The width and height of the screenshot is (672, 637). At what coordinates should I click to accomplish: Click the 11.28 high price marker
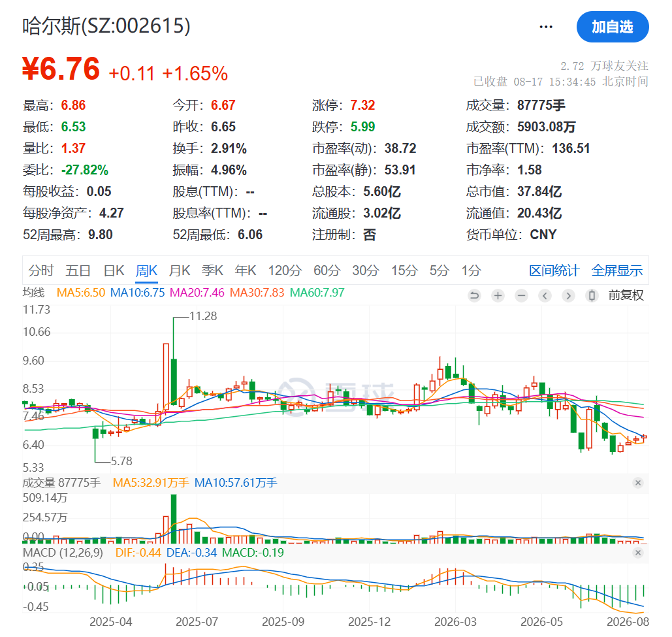click(203, 316)
